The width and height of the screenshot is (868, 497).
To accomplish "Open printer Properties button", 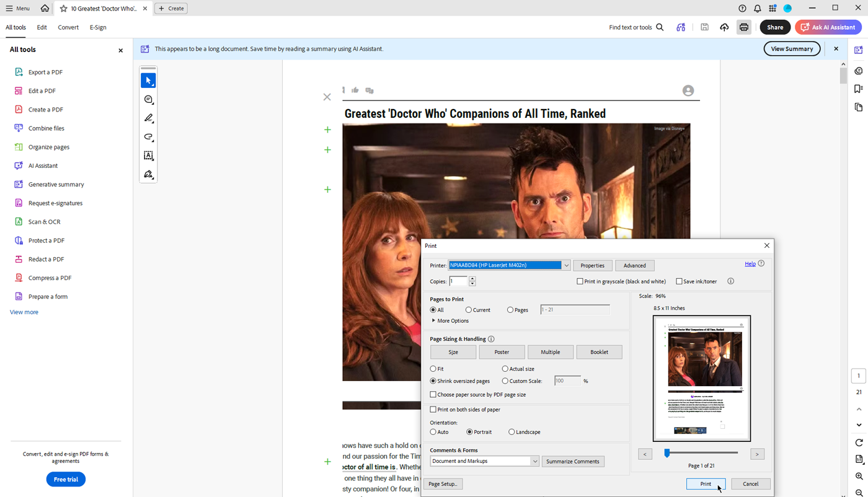I will (x=592, y=265).
